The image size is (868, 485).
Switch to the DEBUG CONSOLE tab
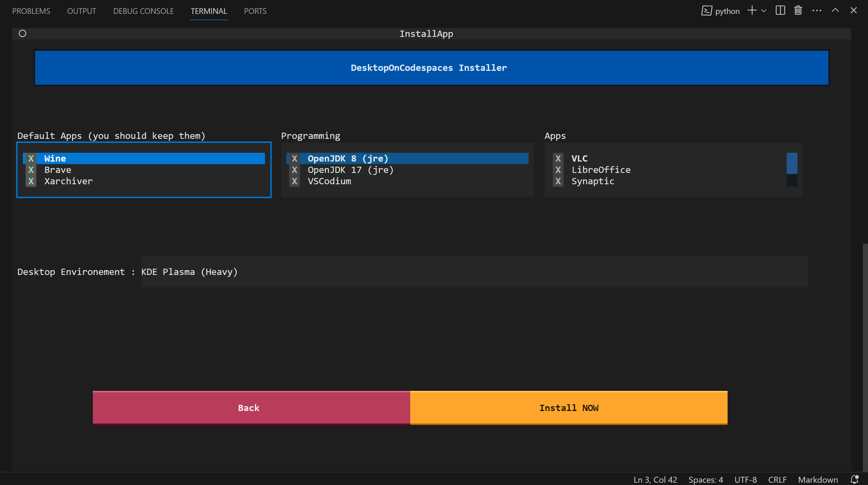[x=143, y=11]
